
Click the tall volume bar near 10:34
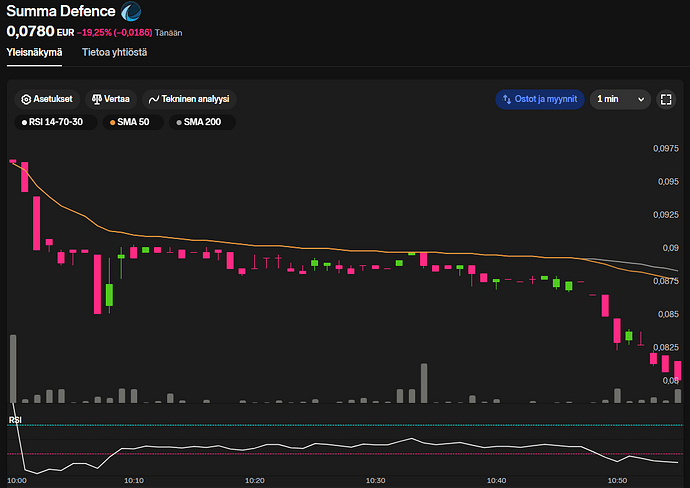point(424,383)
